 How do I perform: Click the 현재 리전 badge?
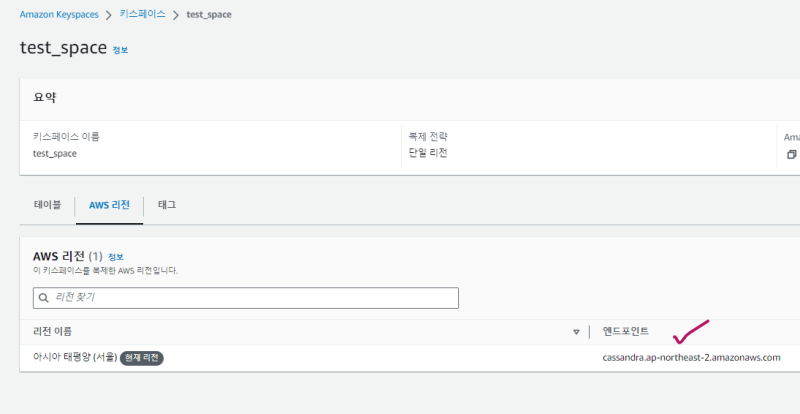[141, 357]
